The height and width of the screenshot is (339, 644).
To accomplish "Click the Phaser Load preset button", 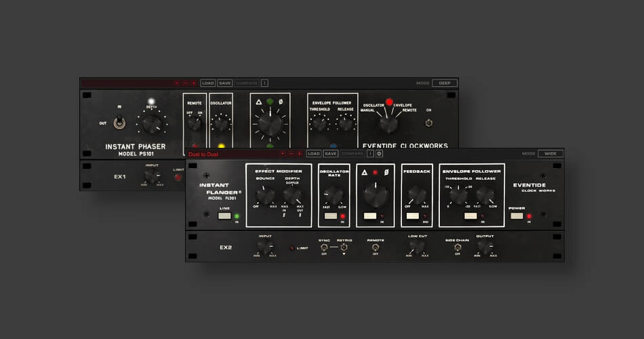I will 208,83.
